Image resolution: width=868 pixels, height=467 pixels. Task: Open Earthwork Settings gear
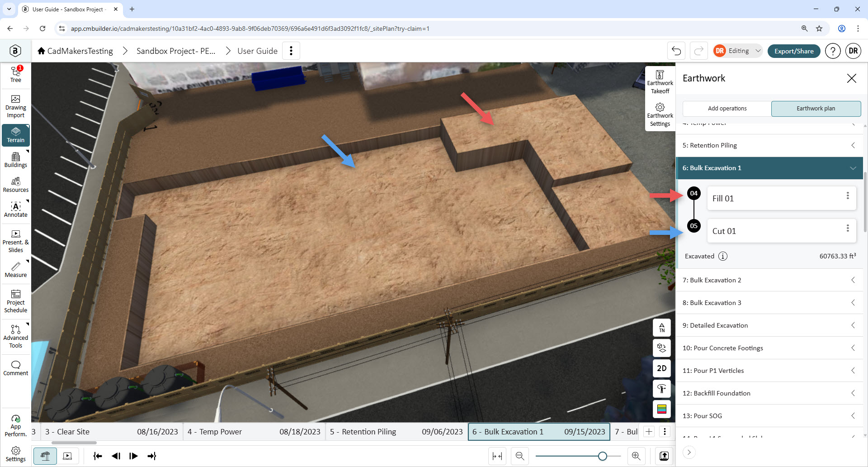point(660,115)
